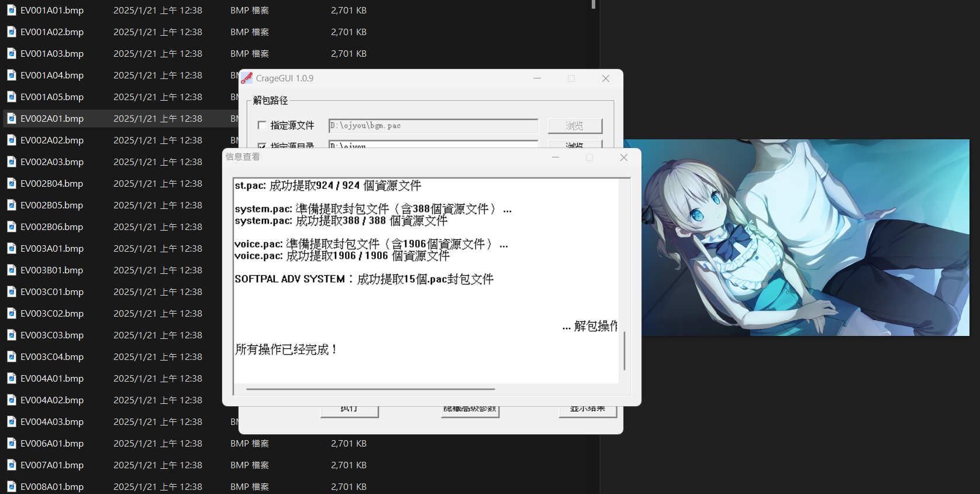Close the 信息查看 window
The height and width of the screenshot is (494, 980).
624,157
